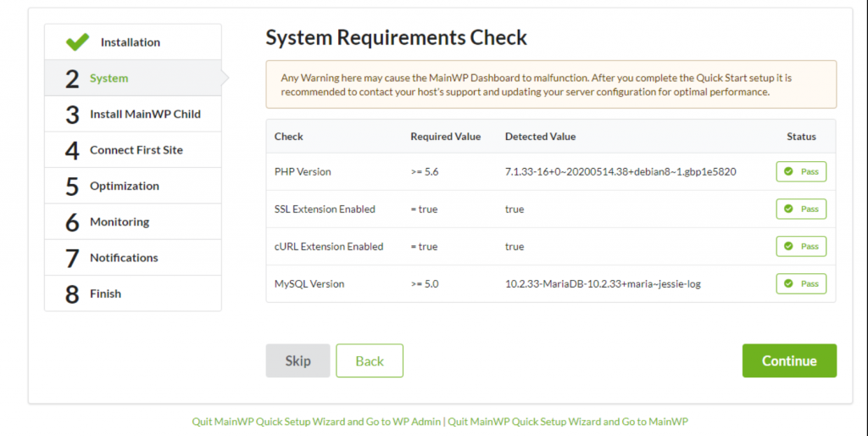868x436 pixels.
Task: Click the green checkmark next to Installation
Action: (x=77, y=42)
